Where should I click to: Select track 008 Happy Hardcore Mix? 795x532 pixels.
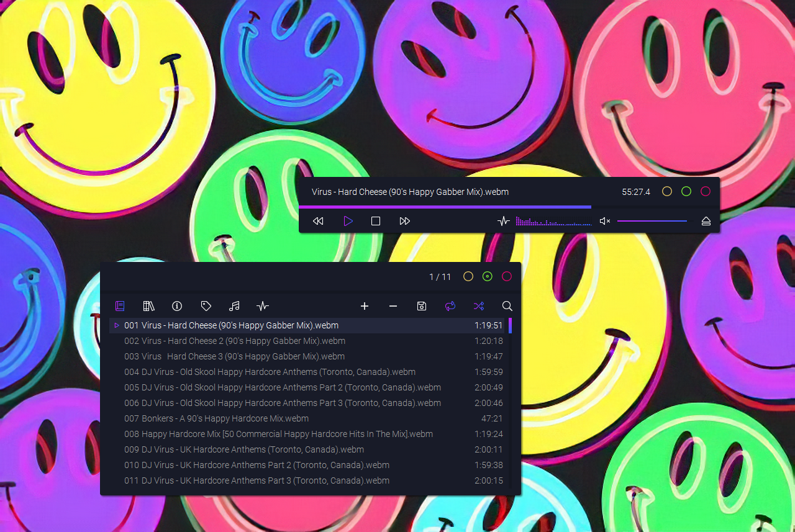pos(308,434)
